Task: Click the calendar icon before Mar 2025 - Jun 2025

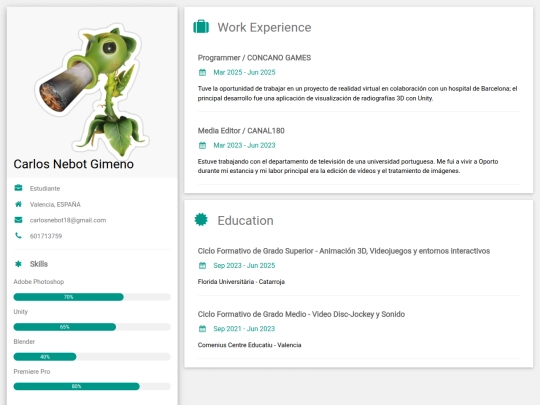Action: (202, 72)
